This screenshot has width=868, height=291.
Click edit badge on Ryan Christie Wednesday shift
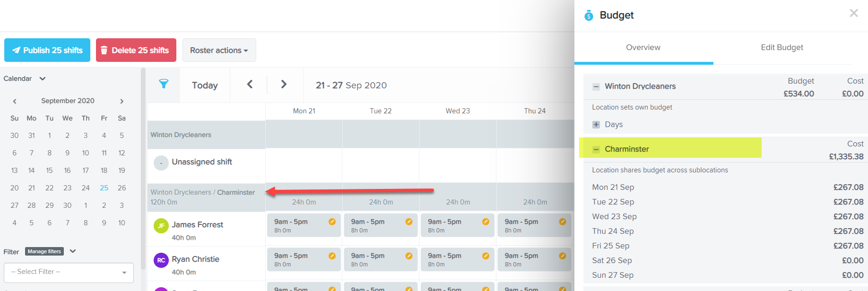(x=486, y=256)
